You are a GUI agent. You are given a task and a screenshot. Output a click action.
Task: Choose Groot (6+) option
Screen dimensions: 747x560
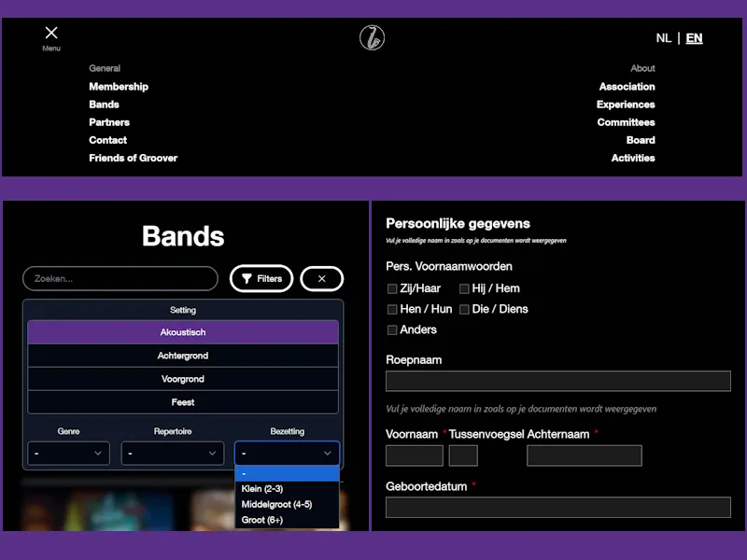tap(287, 520)
